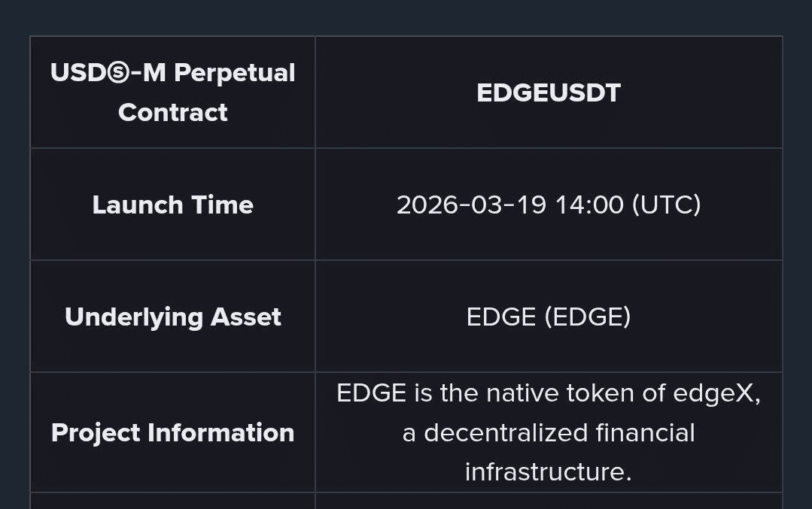812x509 pixels.
Task: Select the Launch Time row label
Action: [172, 205]
